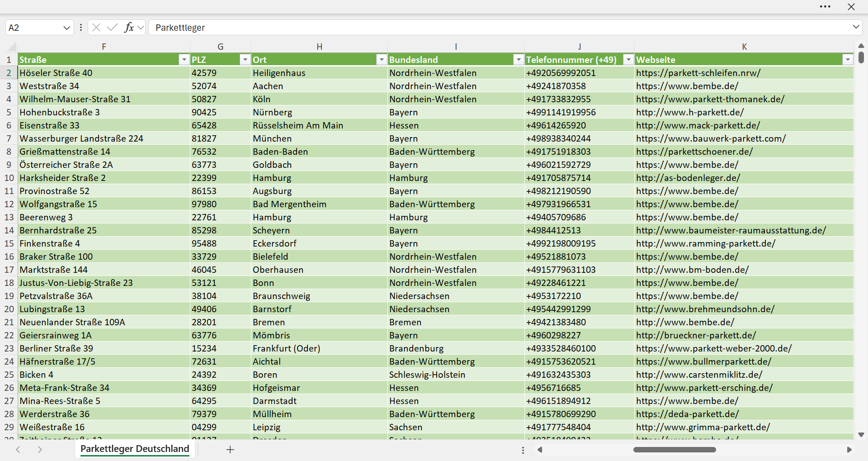Select phone number +4920569992051
The width and height of the screenshot is (868, 461).
click(580, 73)
